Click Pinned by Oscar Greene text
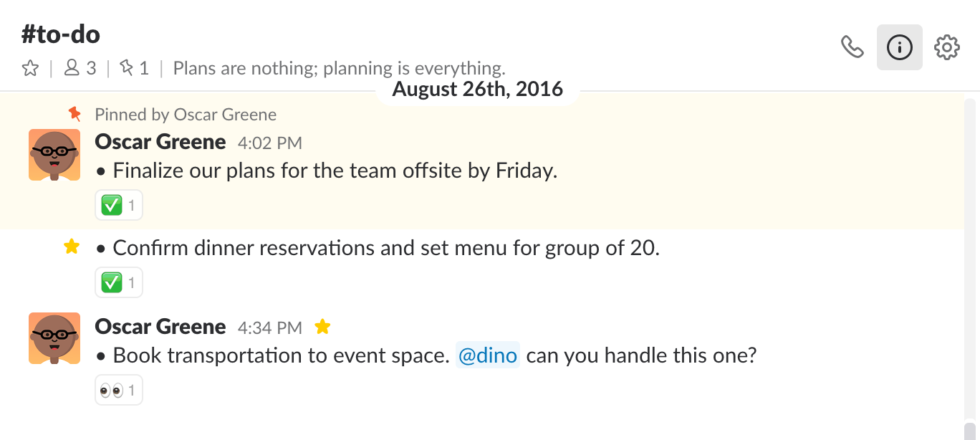Viewport: 980px width, 440px height. 185,114
